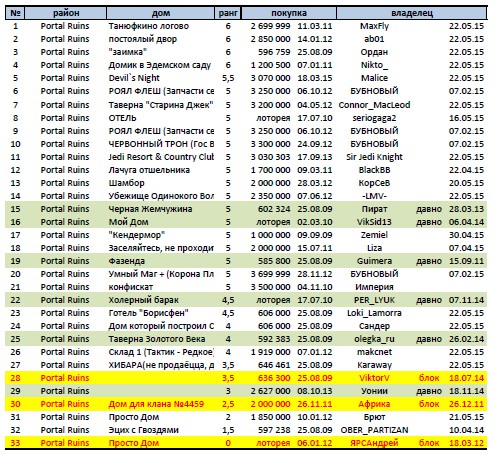Image resolution: width=495 pixels, height=455 pixels.
Task: Click the owner cell 'MaxFly'
Action: pyautogui.click(x=374, y=26)
